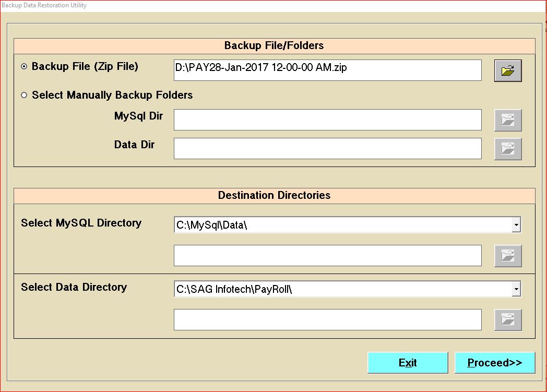Click browse icon below Select MySQL Directory dropdown
Image resolution: width=547 pixels, height=392 pixels.
508,255
